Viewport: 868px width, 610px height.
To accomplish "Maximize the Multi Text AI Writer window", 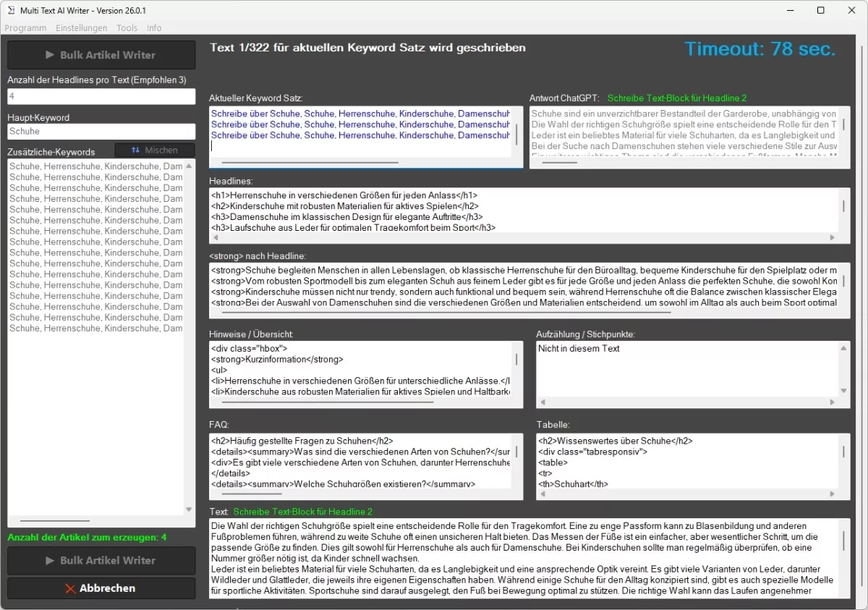I will 820,10.
